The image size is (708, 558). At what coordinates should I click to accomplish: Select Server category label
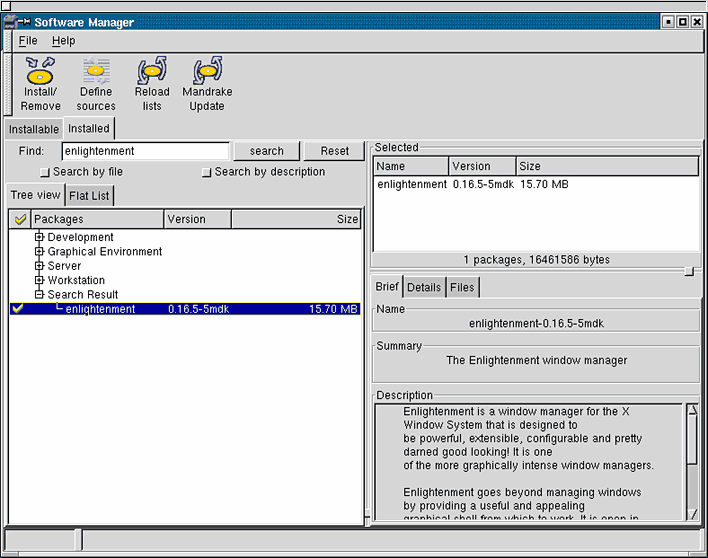[x=64, y=266]
